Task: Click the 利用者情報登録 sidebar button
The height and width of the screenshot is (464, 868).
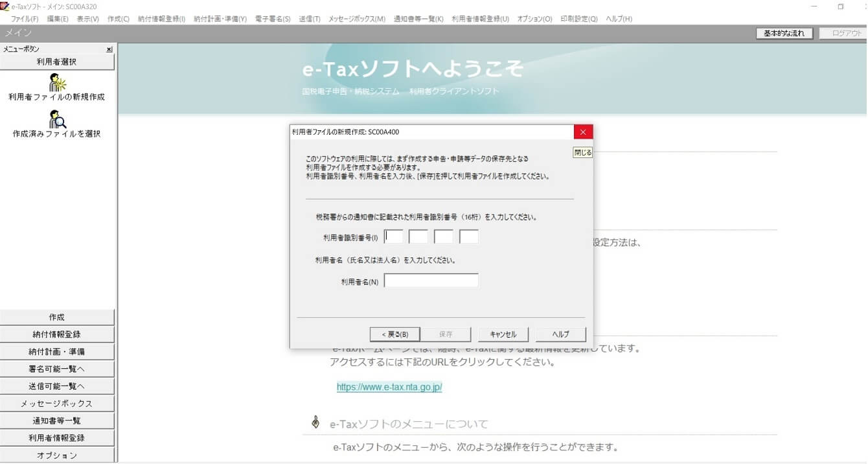Action: click(x=57, y=437)
